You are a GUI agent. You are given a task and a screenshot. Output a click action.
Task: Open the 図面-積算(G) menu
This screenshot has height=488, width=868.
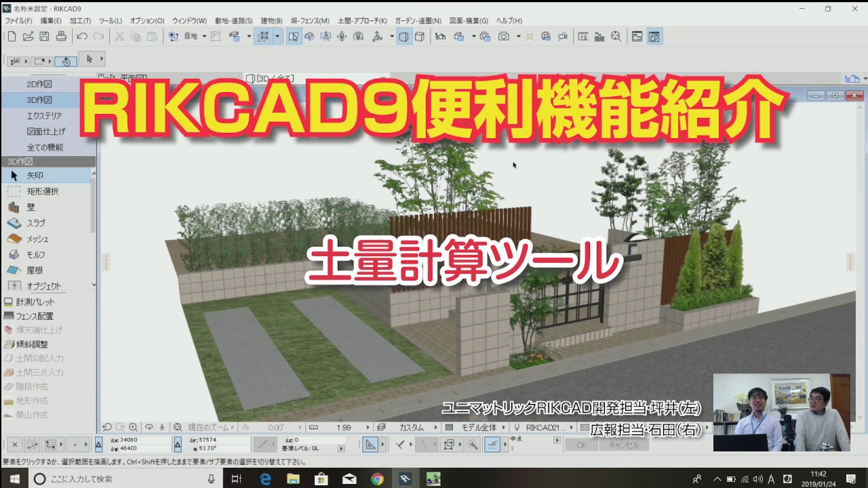(469, 21)
